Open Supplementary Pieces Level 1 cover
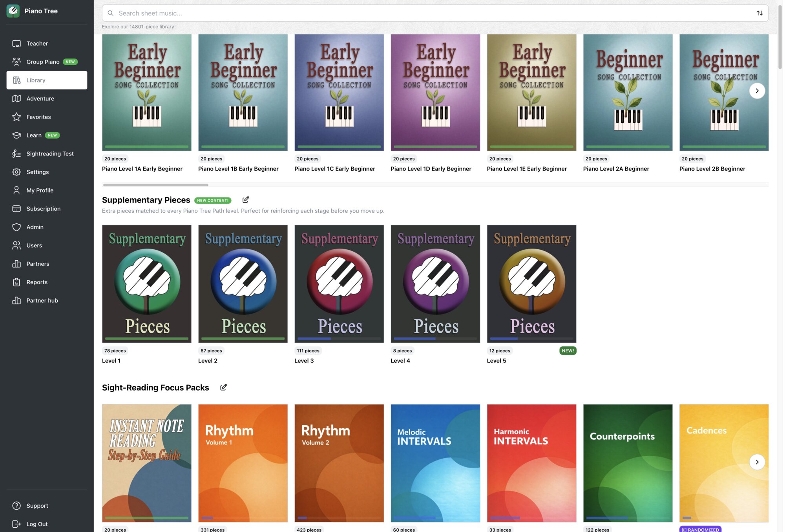The image size is (785, 532). point(147,284)
